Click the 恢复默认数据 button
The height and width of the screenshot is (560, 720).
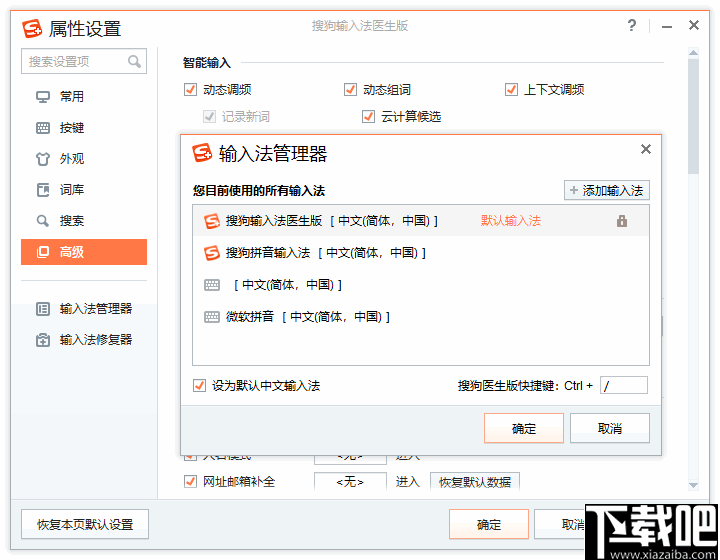click(475, 482)
